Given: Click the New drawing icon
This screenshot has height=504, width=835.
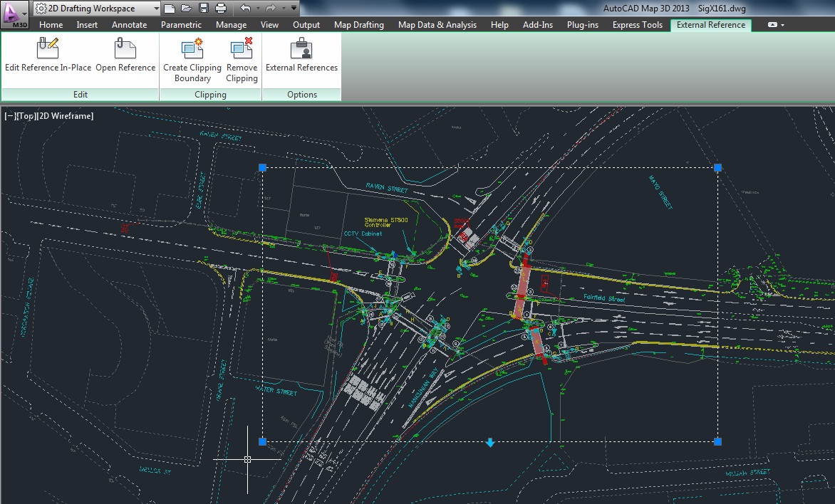Looking at the screenshot, I should coord(170,8).
